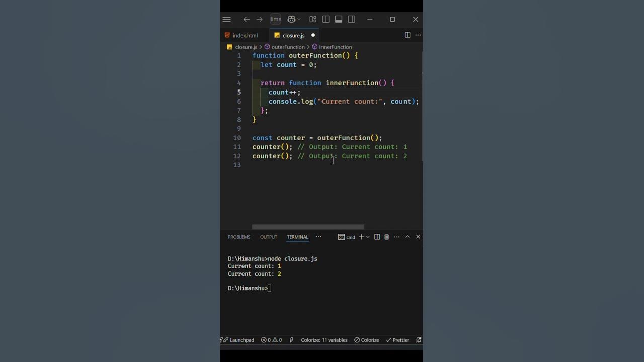Click closure.js in the breadcrumb
The height and width of the screenshot is (362, 644).
pyautogui.click(x=246, y=47)
